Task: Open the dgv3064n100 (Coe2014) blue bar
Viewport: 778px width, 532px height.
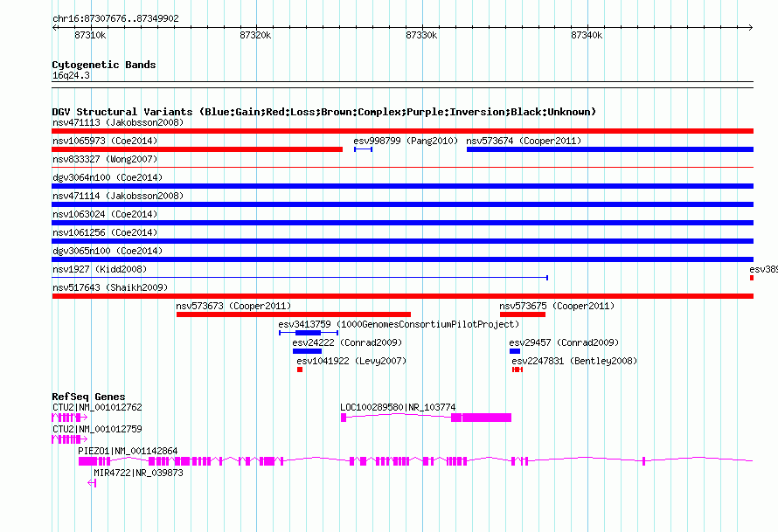Action: click(x=402, y=186)
